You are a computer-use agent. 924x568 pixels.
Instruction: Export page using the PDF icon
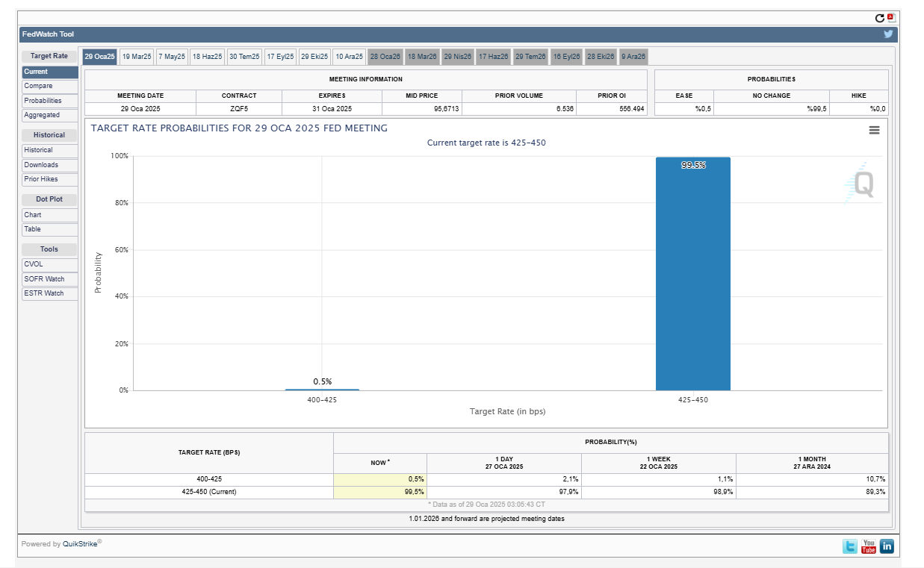coord(891,17)
